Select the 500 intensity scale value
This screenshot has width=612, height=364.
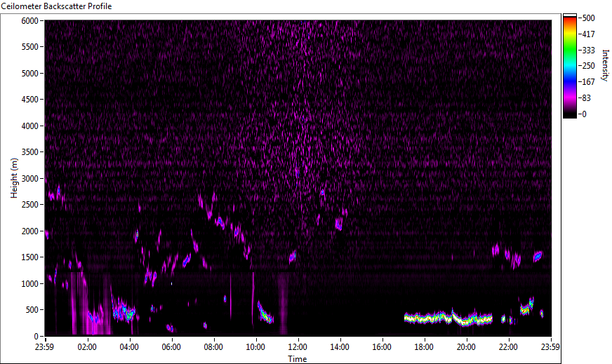(588, 18)
